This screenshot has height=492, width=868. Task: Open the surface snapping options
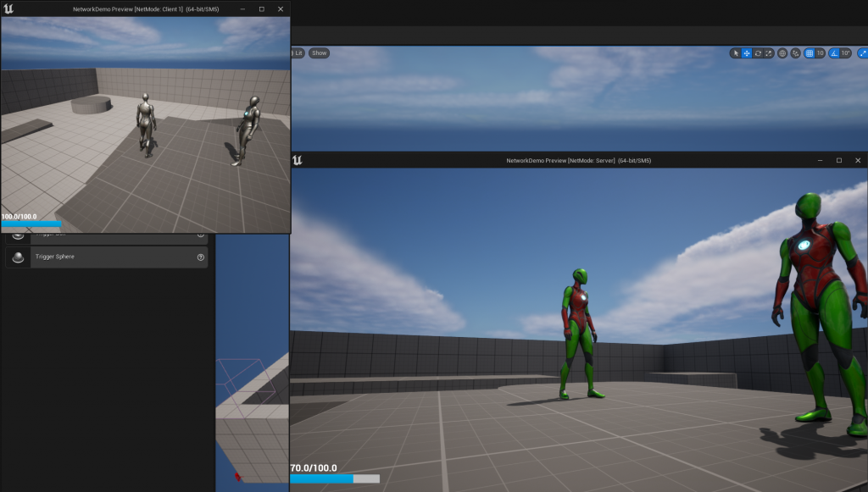click(795, 53)
